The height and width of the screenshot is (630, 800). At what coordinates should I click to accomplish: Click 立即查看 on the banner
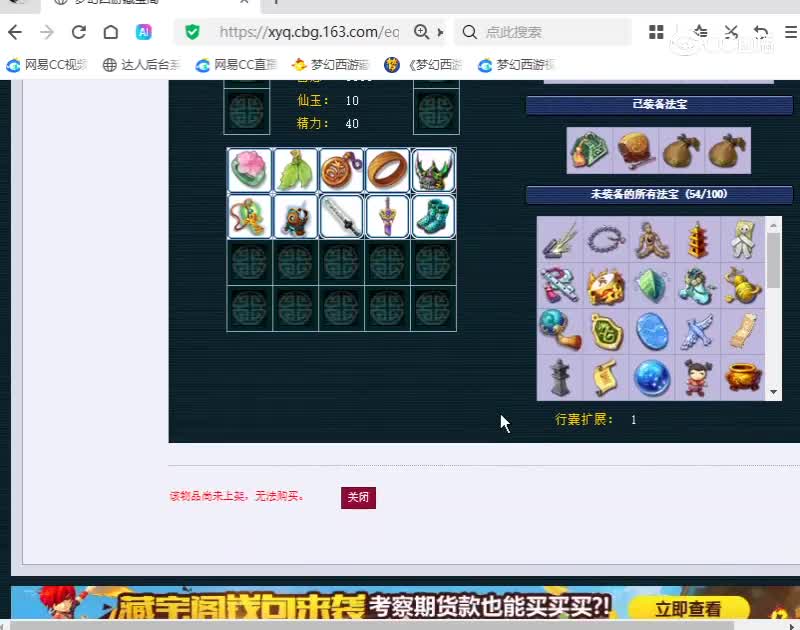coord(688,609)
